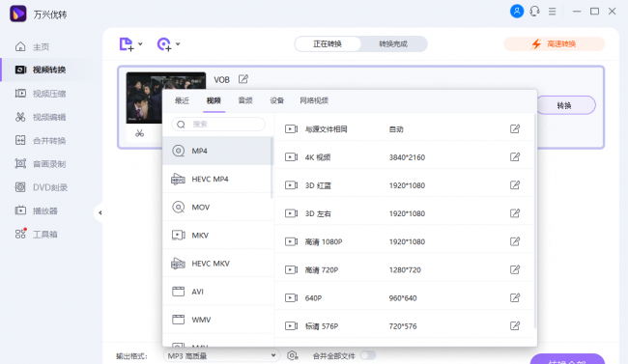
Task: Open the hamburger menu icon
Action: tap(553, 12)
